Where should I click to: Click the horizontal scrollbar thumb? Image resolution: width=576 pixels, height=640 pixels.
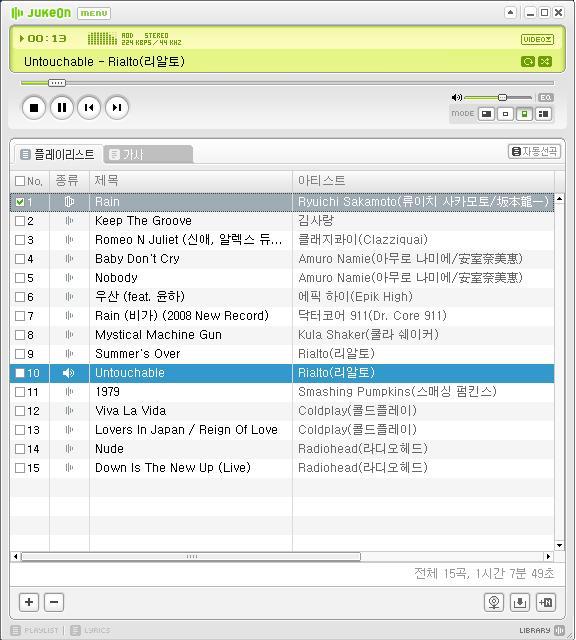coord(191,556)
